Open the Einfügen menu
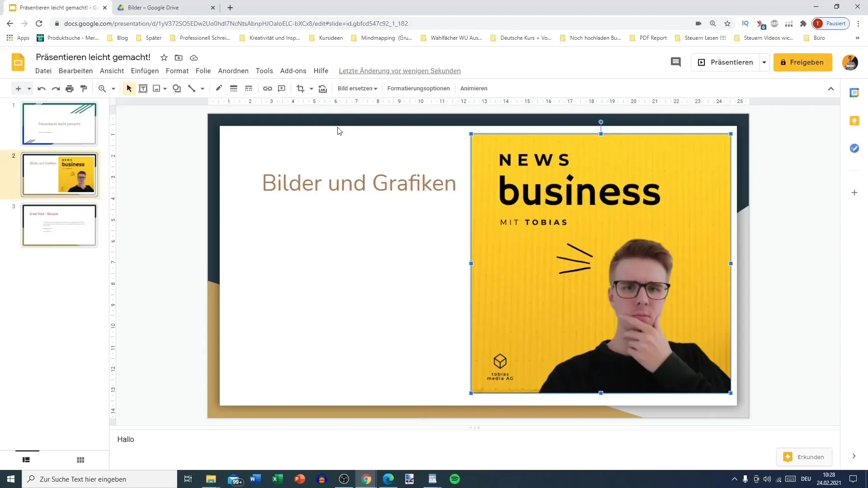Viewport: 868px width, 488px height. click(145, 70)
